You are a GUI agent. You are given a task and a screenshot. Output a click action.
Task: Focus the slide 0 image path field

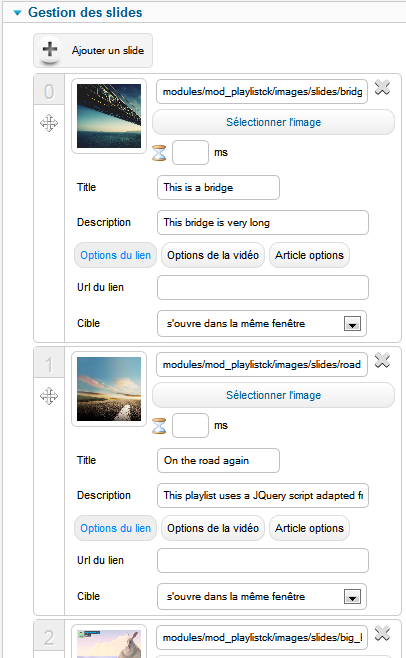tap(262, 91)
